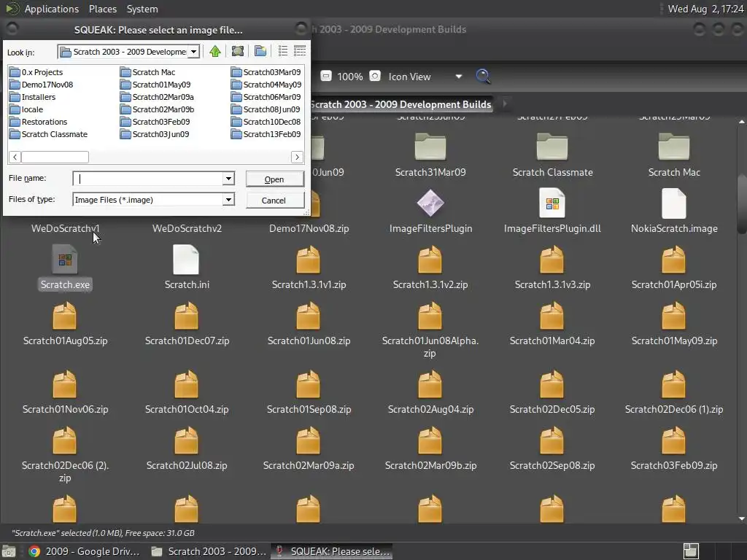Expand the File name dropdown arrow
The width and height of the screenshot is (747, 560).
tap(228, 179)
